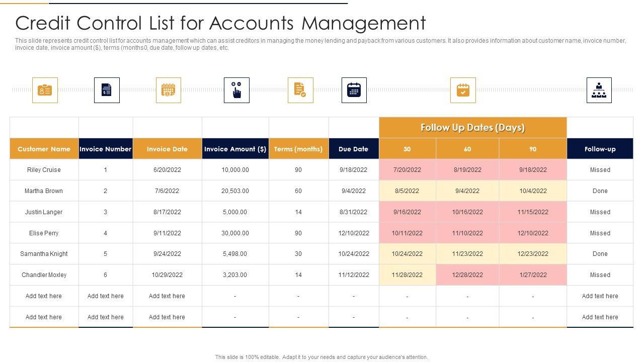The image size is (644, 362).
Task: Select the people hierarchy follow-up icon
Action: coord(599,90)
